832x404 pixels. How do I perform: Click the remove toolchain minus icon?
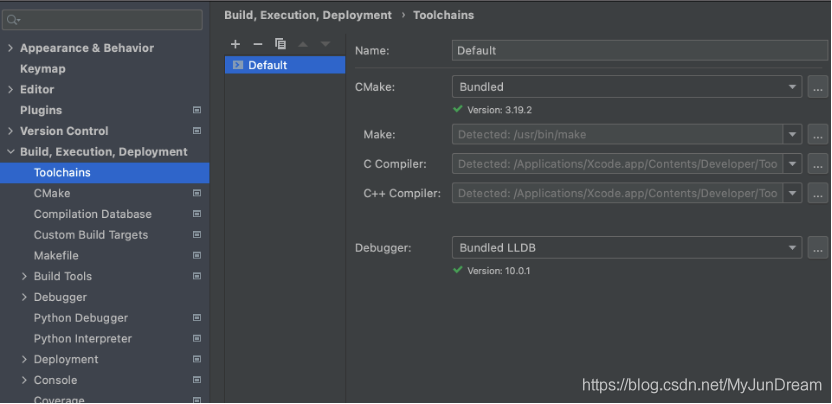pos(258,44)
